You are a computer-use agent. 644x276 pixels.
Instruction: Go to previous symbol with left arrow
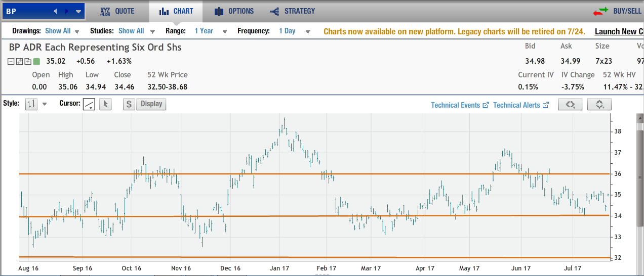click(56, 11)
